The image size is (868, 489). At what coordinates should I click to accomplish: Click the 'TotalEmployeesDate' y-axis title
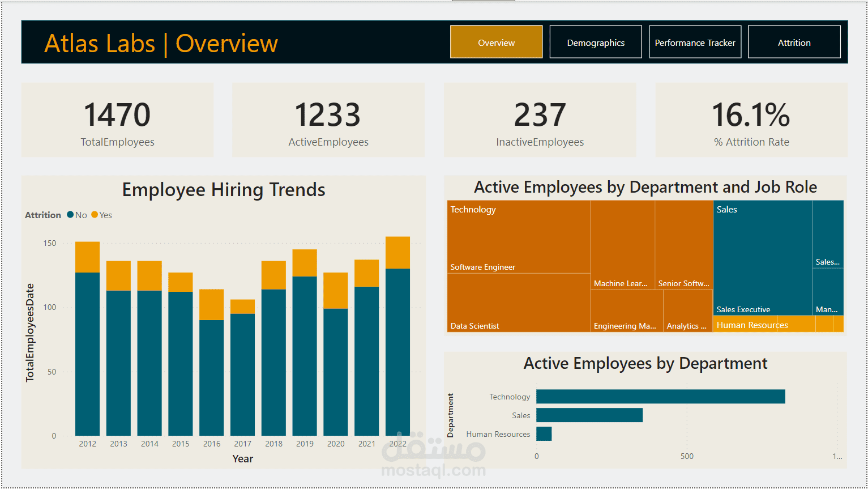coord(30,333)
